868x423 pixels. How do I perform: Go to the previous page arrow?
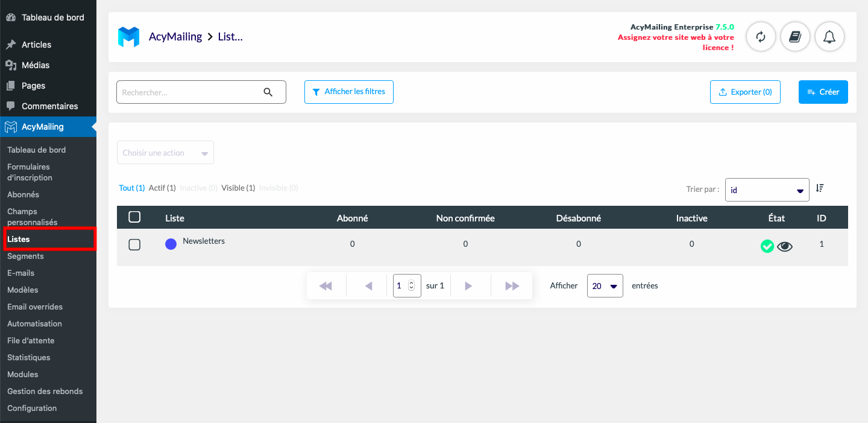pyautogui.click(x=368, y=286)
